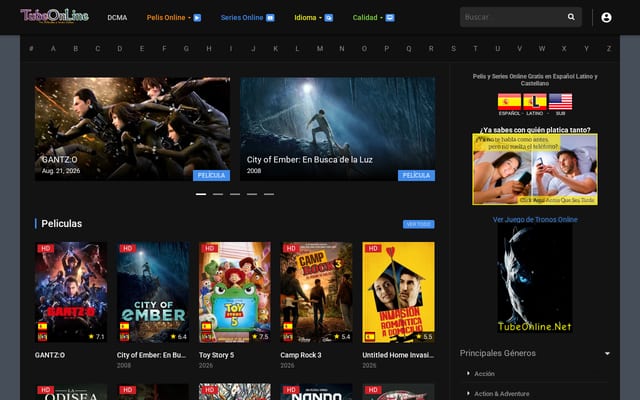
Task: Select the third carousel indicator
Action: [235, 194]
